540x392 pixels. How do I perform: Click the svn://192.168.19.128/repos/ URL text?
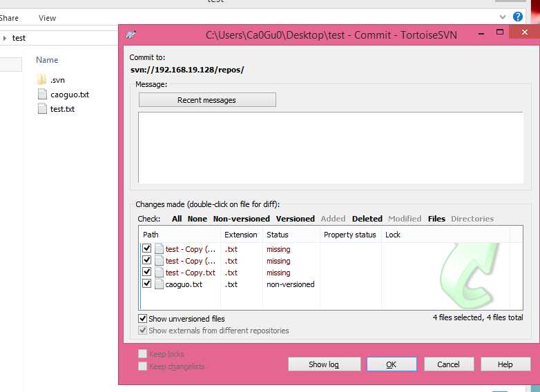click(x=187, y=70)
